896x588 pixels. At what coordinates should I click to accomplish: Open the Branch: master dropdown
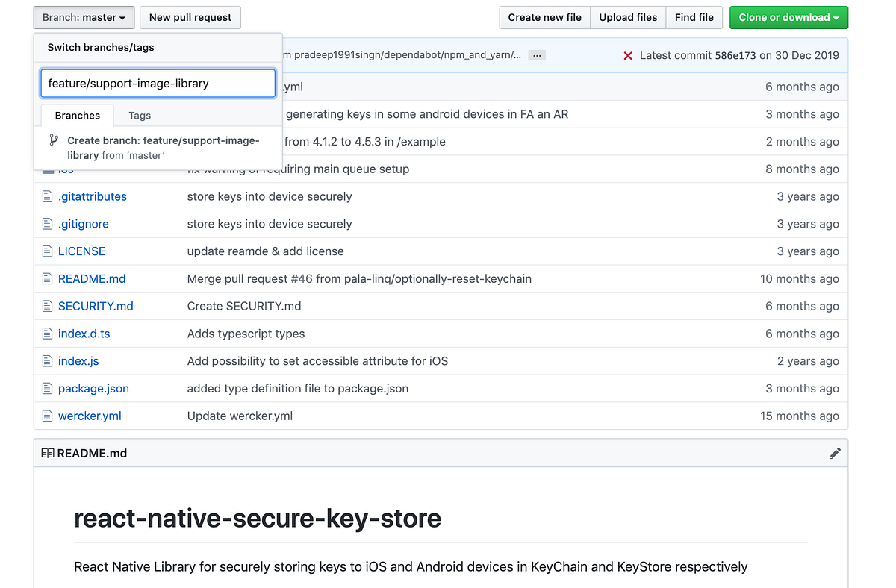click(x=84, y=17)
